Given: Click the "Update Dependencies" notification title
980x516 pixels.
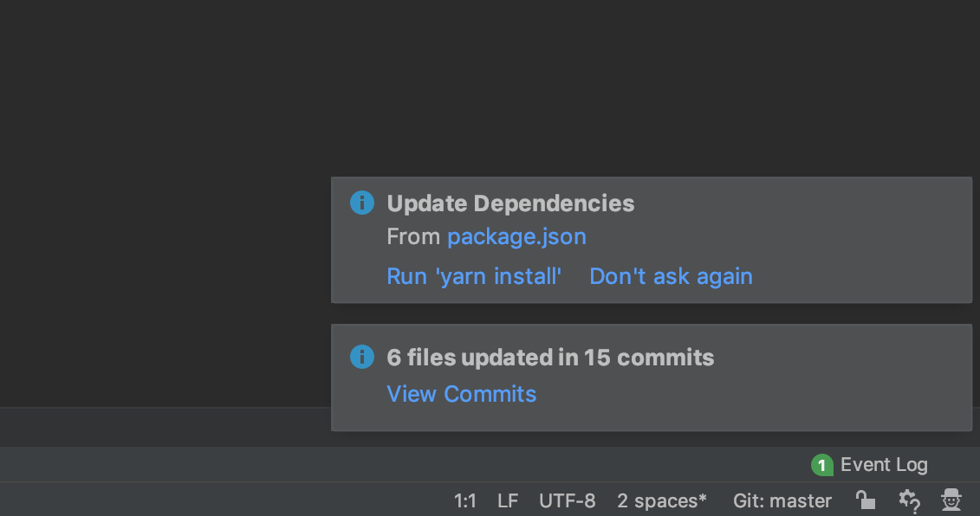Looking at the screenshot, I should pyautogui.click(x=510, y=203).
